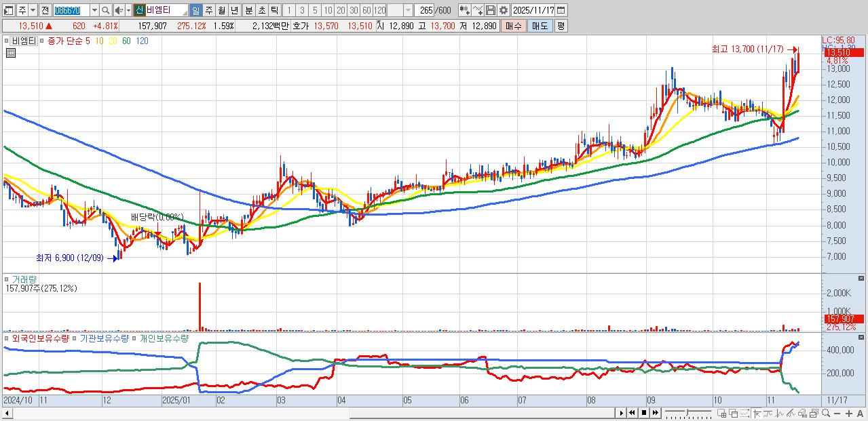Click the trend line icon left of printer icon
Viewport: 868px width, 421px height.
click(791, 413)
